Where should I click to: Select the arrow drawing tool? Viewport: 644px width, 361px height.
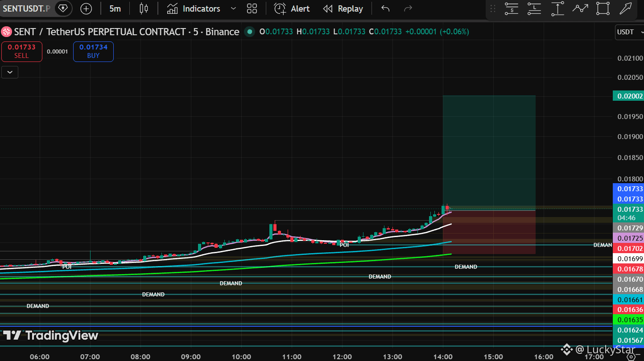tap(626, 8)
